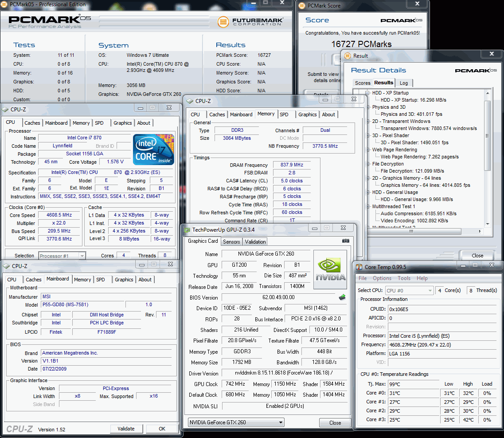Screen dimensions: 504x438
Task: Click the CPU-Z CPU window title icon
Action: pos(5,110)
